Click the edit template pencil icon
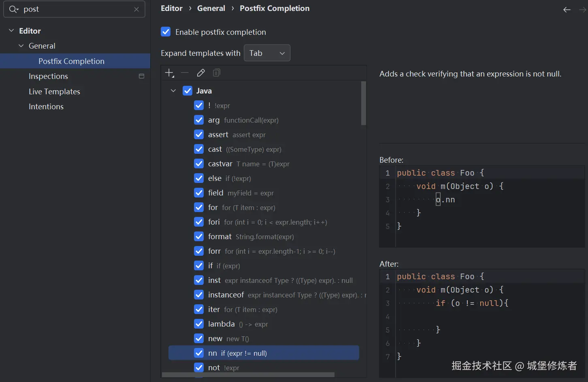588x382 pixels. click(201, 73)
